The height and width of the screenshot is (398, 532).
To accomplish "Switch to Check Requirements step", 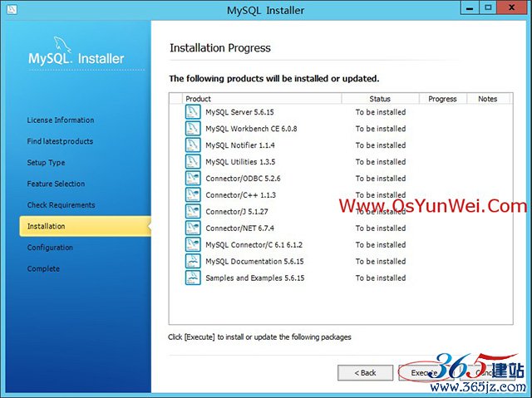I will (x=61, y=205).
